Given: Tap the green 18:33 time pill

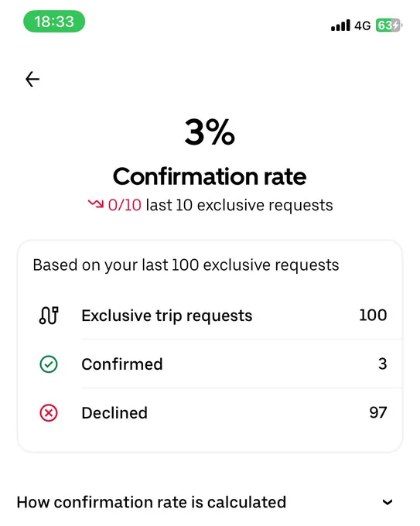Looking at the screenshot, I should point(54,22).
